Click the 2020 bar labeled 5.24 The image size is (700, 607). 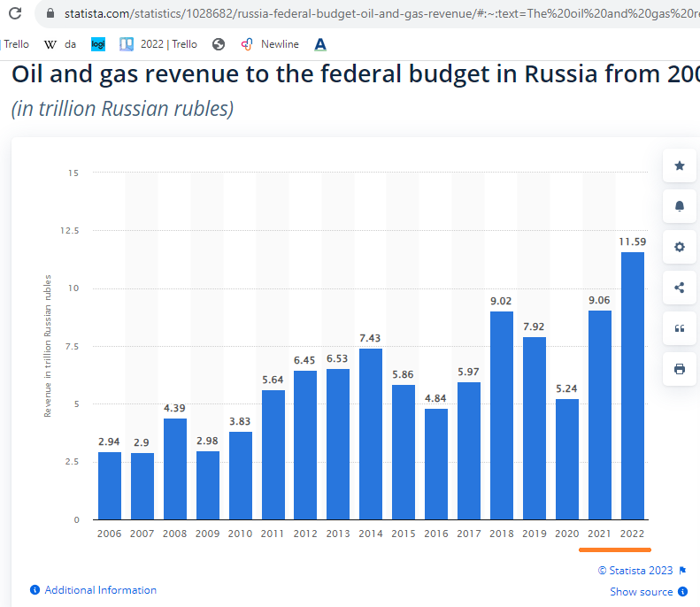tap(567, 459)
